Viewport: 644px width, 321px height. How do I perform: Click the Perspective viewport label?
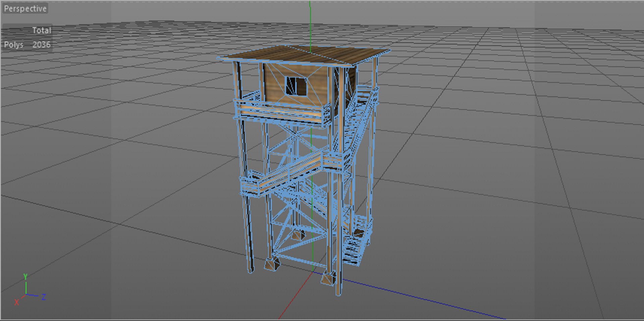[25, 8]
